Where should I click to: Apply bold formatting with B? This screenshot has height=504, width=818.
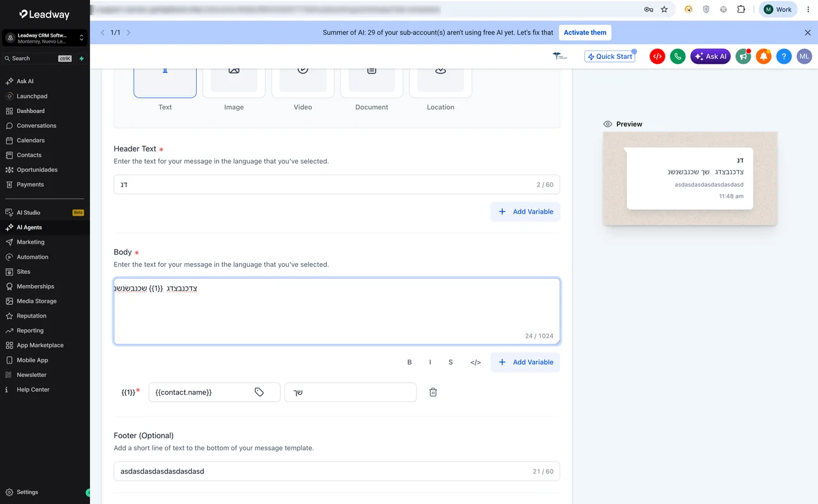pyautogui.click(x=410, y=362)
